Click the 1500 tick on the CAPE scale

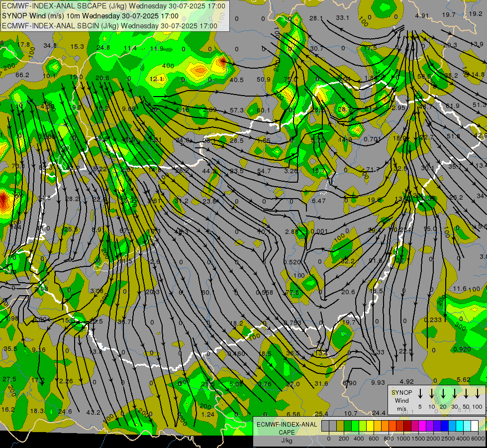click(418, 439)
